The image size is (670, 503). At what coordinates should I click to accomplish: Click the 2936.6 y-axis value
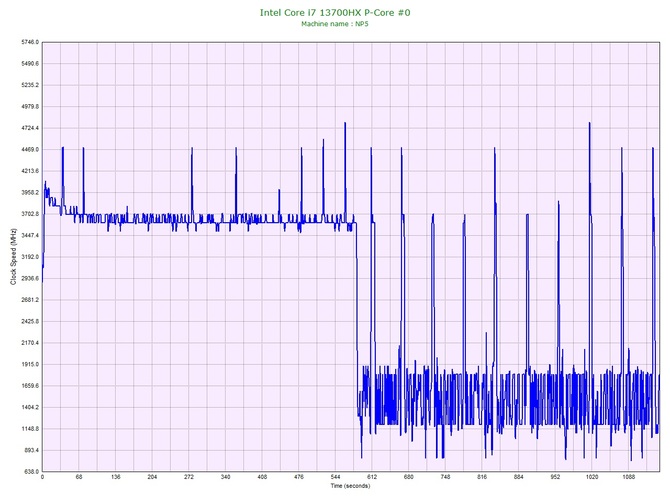click(x=30, y=279)
